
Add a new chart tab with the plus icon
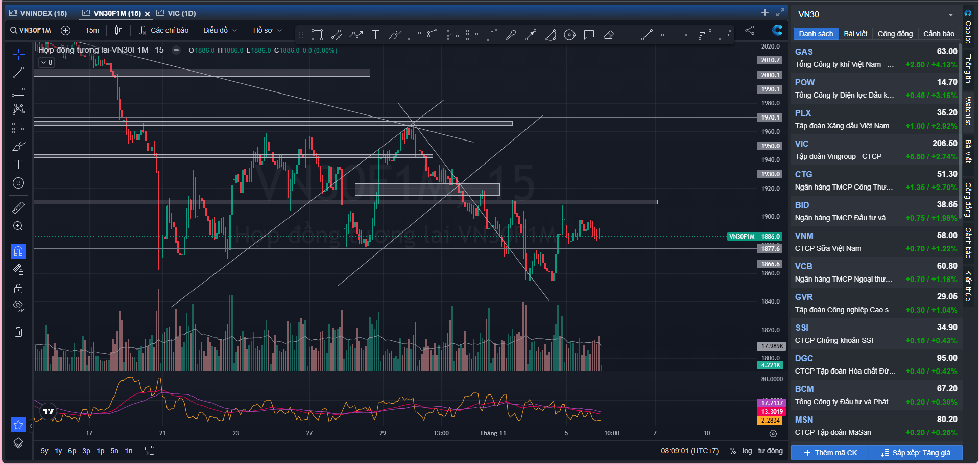pos(764,12)
